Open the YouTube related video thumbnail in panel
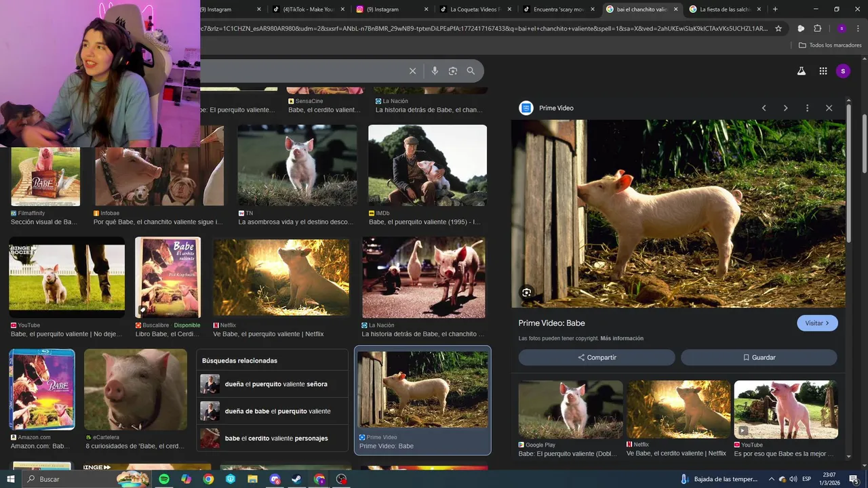Viewport: 868px width, 488px height. tap(785, 409)
